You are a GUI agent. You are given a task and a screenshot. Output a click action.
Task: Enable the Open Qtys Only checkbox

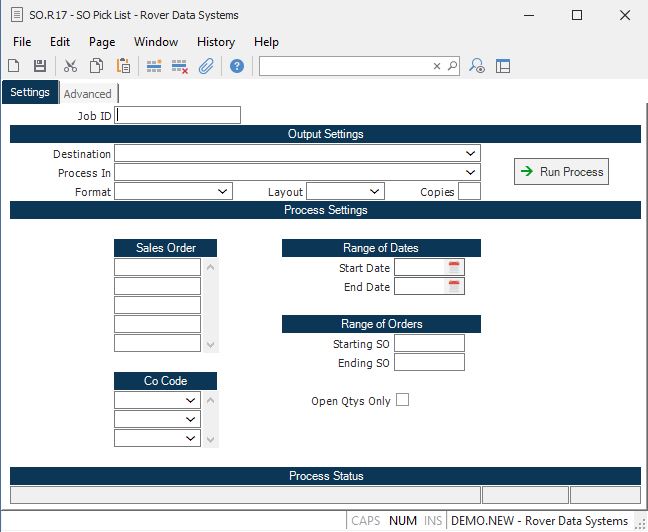click(x=403, y=400)
